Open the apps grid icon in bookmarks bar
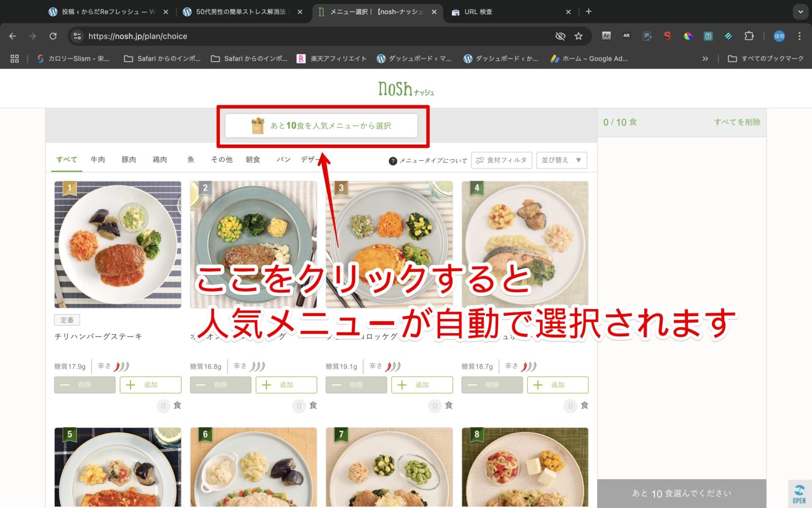 [15, 58]
